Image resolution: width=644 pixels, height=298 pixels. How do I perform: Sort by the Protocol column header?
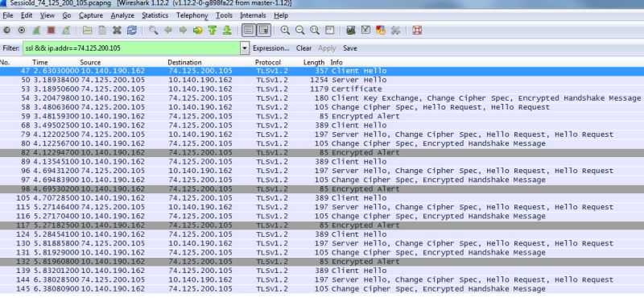pyautogui.click(x=268, y=63)
